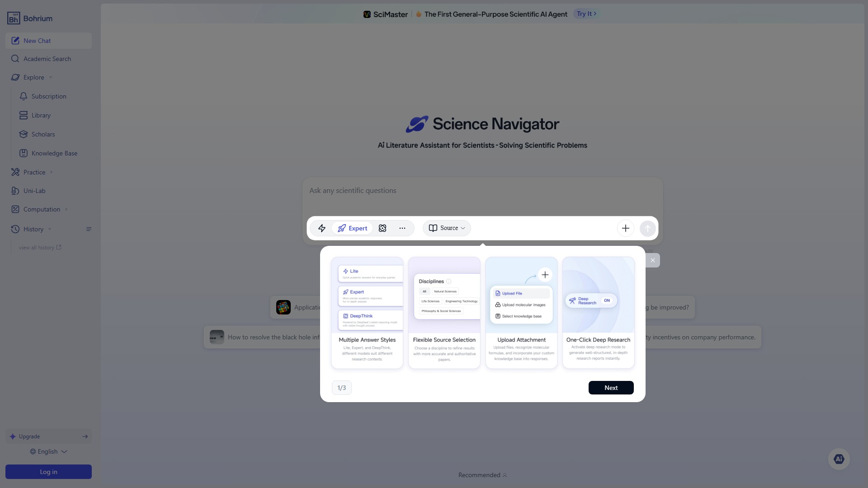Click the Library stack icon
Viewport: 868px width, 488px height.
[24, 115]
